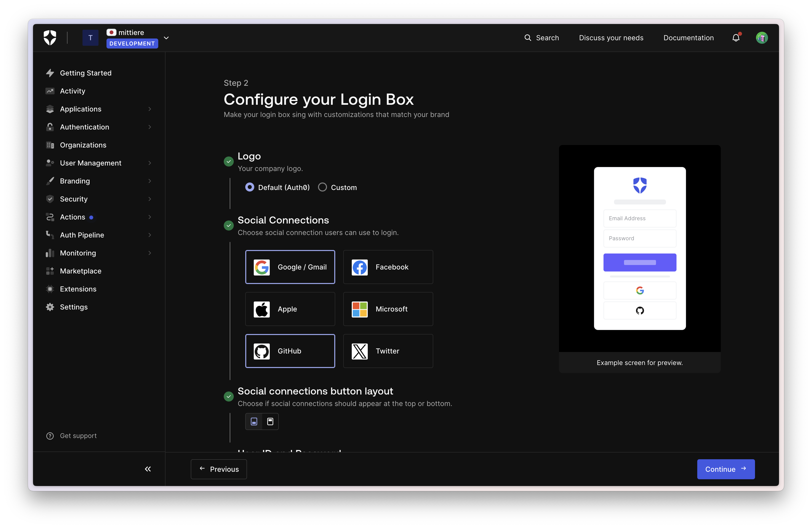
Task: Select top social button layout icon
Action: click(270, 421)
